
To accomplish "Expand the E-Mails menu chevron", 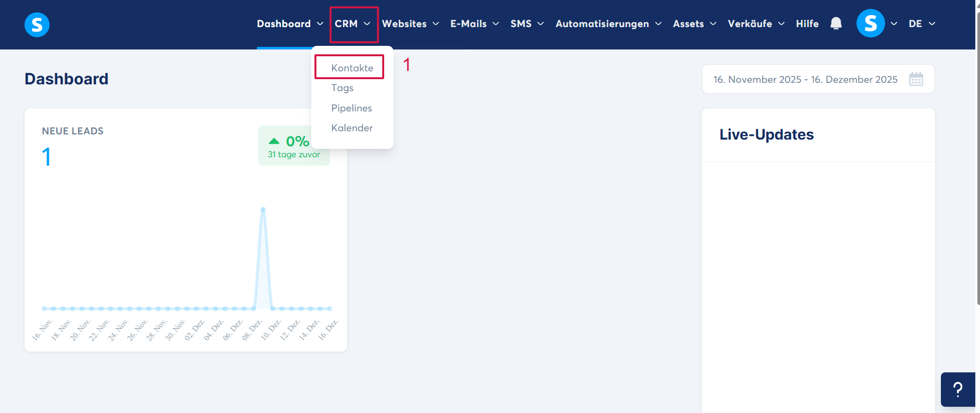I will click(496, 24).
